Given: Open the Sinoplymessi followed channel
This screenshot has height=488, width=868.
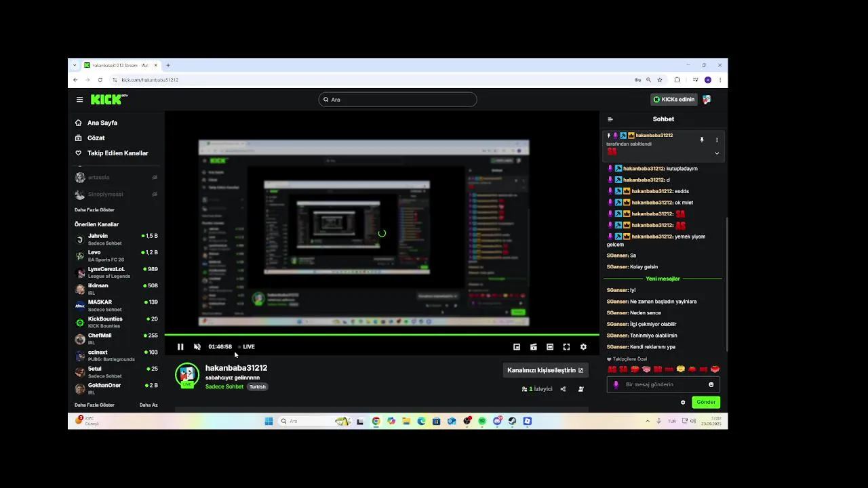Looking at the screenshot, I should coord(116,194).
